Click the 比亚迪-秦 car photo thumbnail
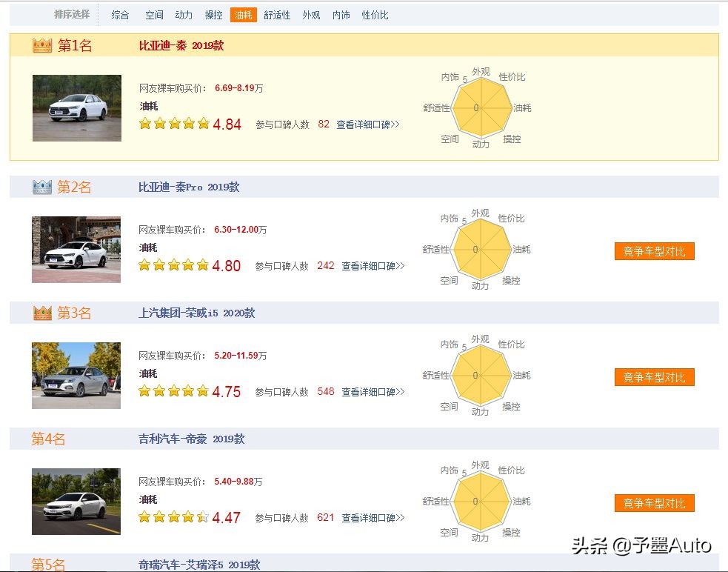The image size is (728, 572). point(77,108)
